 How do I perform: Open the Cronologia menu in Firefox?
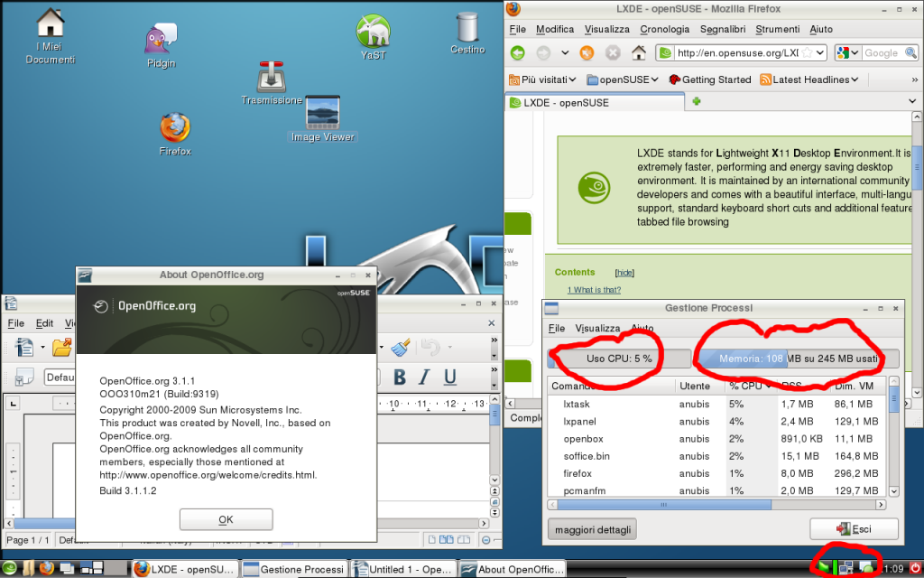pos(665,30)
